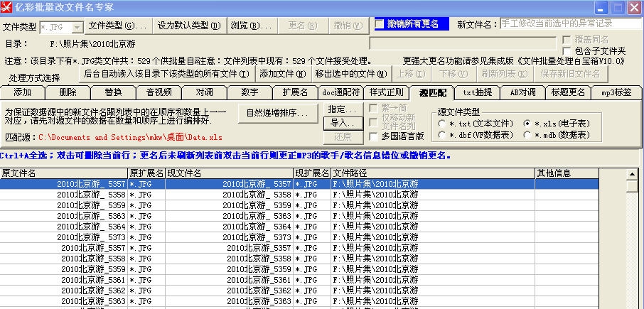The height and width of the screenshot is (309, 644).
Task: Click the 自然递增排序... button
Action: (277, 113)
